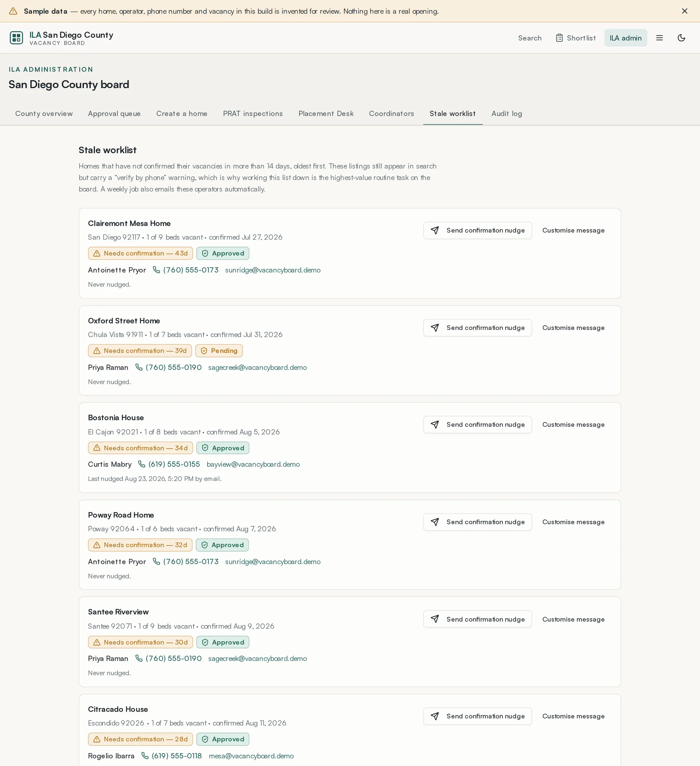Select the Stale worklist tab
Screen dimensions: 700x766
pos(453,114)
